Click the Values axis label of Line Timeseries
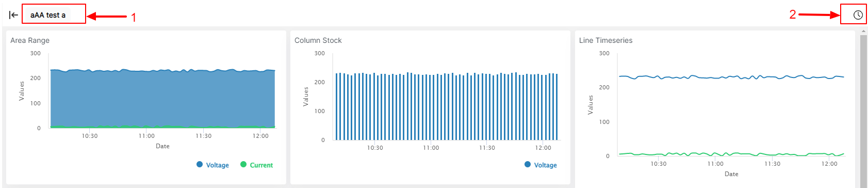868x188 pixels. (x=591, y=105)
